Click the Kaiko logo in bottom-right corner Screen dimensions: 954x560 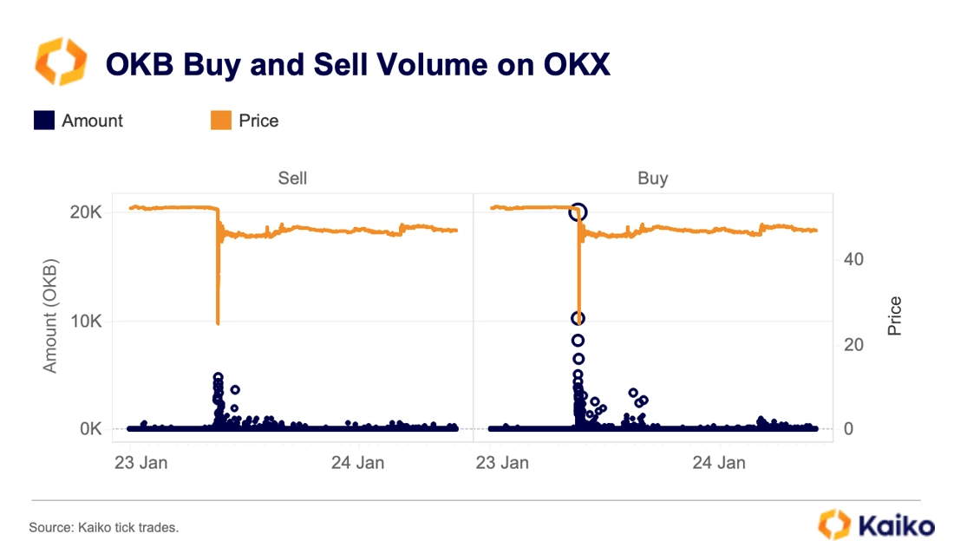[x=876, y=525]
